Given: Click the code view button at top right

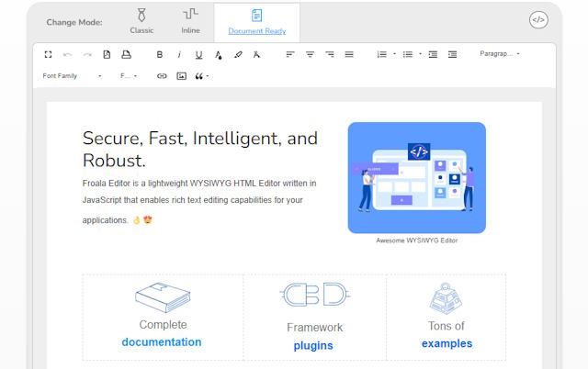Looking at the screenshot, I should [538, 20].
